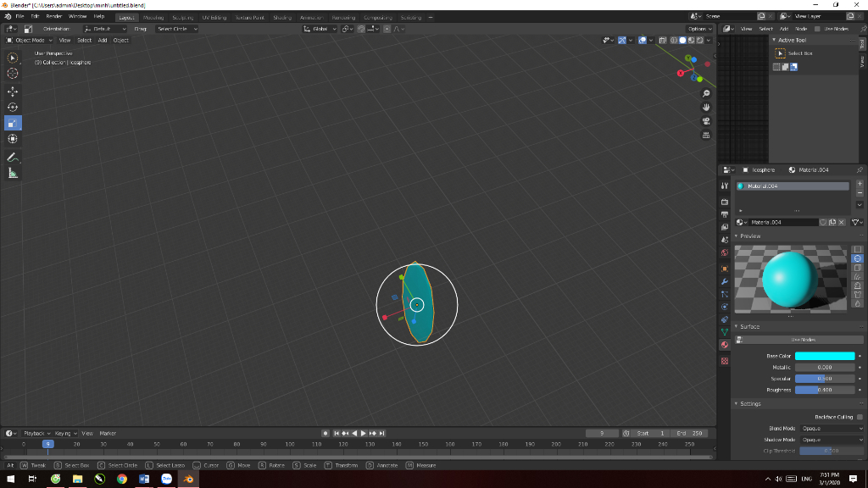Open the Keying popover in timeline
The image size is (868, 488).
tap(64, 434)
